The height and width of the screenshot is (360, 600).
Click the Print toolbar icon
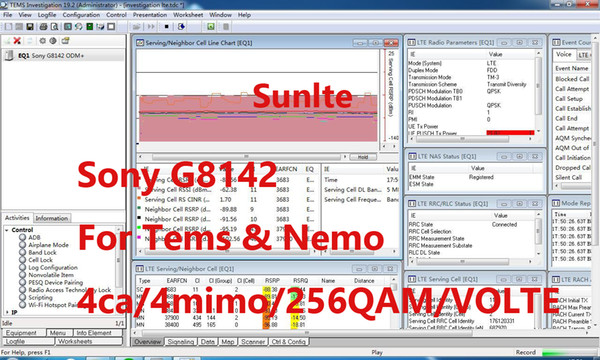(43, 26)
